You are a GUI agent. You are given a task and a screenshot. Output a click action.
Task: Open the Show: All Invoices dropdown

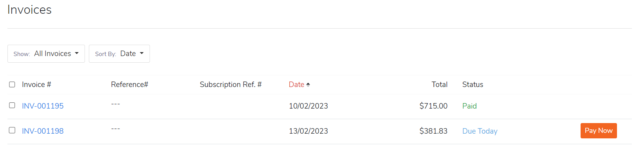(x=46, y=54)
